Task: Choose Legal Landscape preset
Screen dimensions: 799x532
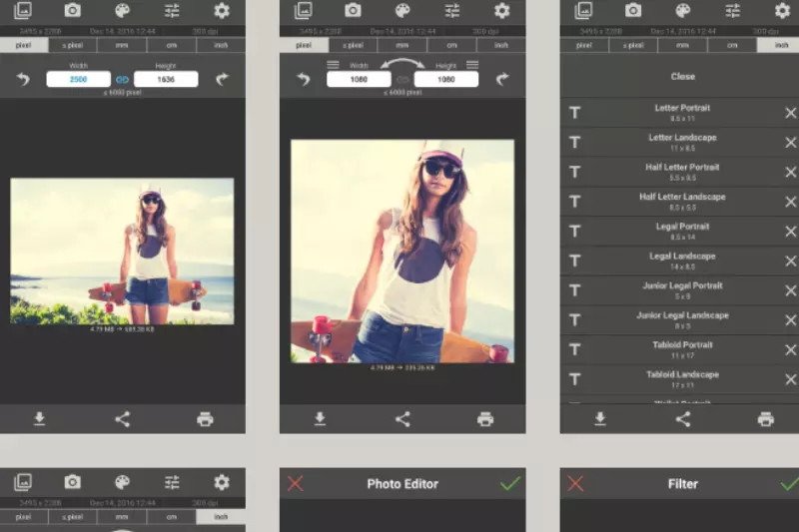Action: [682, 261]
